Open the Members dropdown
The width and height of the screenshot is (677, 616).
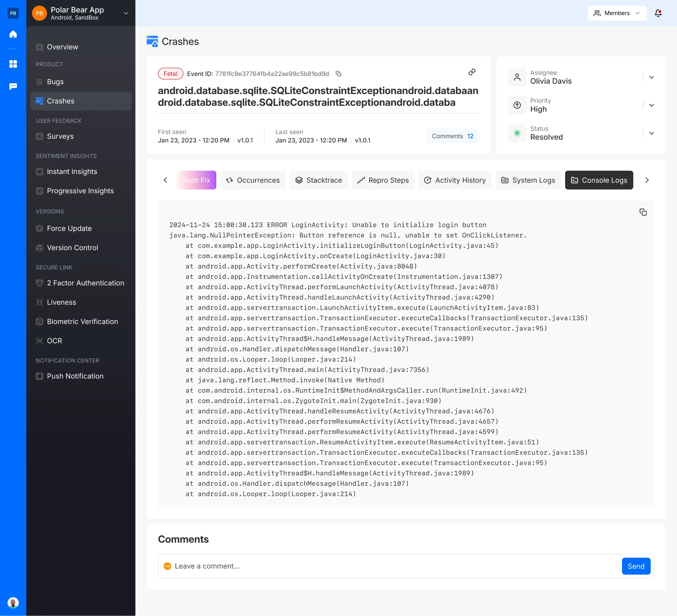[x=617, y=13]
